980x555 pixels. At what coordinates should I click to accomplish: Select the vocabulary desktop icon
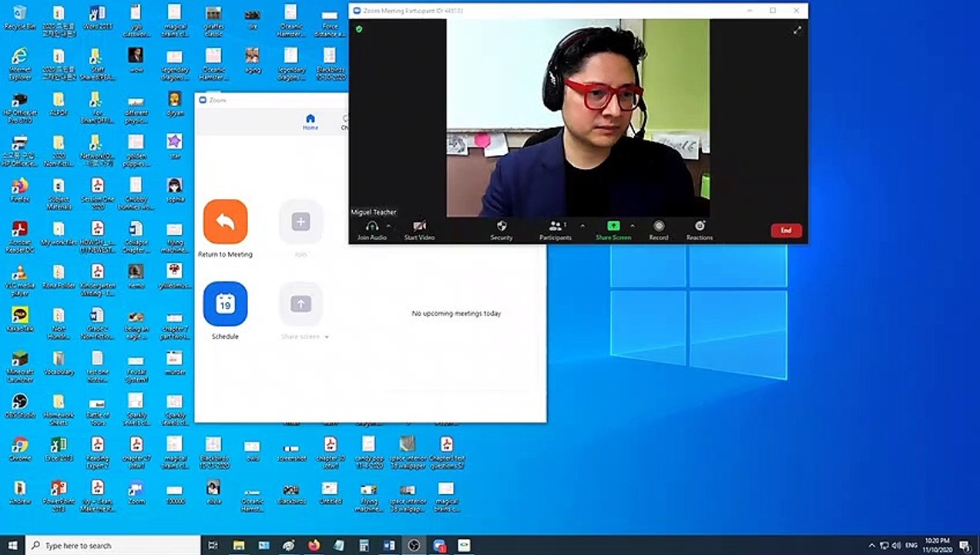(59, 362)
